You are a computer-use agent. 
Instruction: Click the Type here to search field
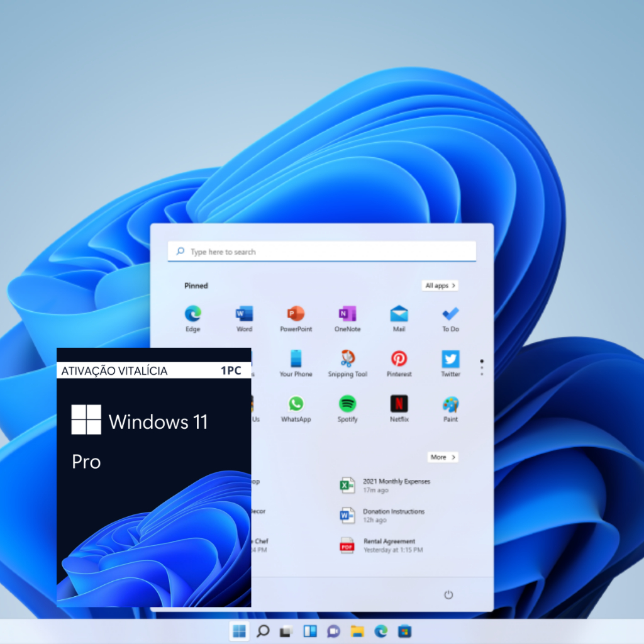[x=322, y=251]
